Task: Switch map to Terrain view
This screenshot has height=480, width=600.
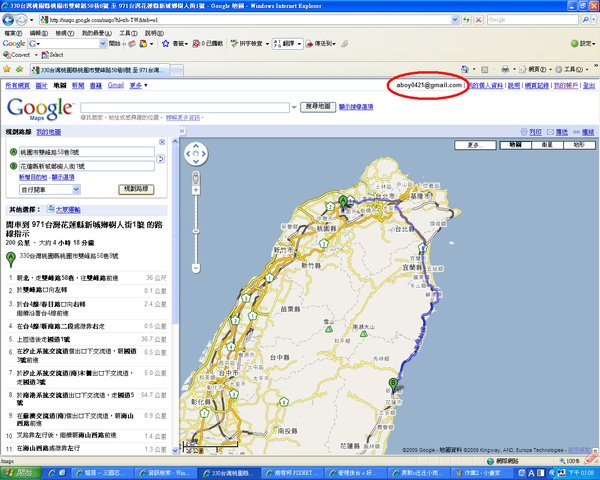Action: pos(579,145)
